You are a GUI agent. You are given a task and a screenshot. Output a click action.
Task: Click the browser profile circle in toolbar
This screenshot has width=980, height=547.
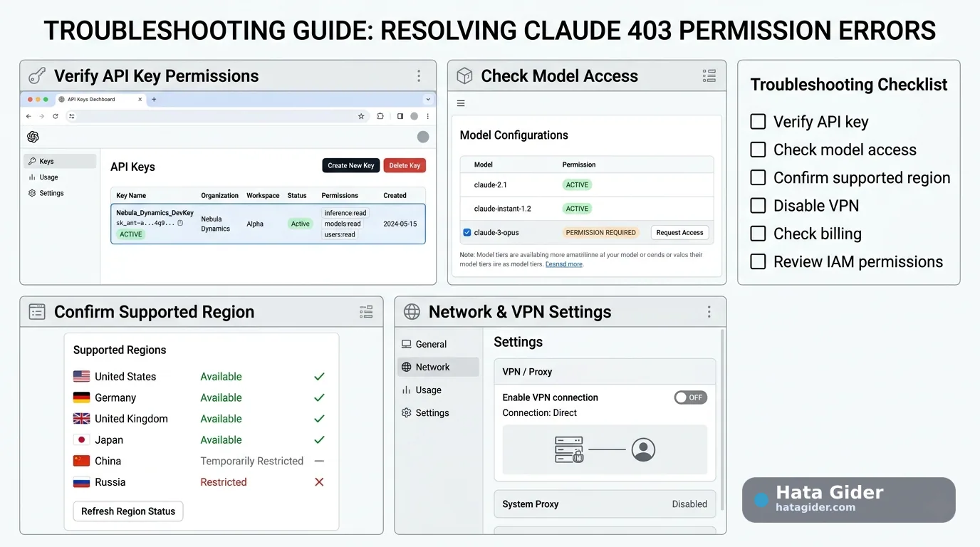[x=414, y=116]
